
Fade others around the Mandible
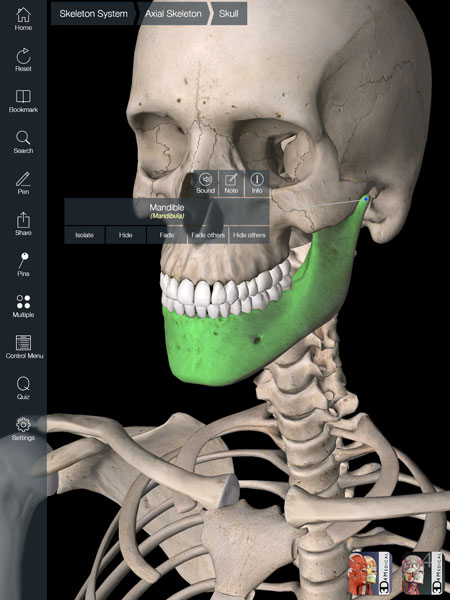coord(208,235)
